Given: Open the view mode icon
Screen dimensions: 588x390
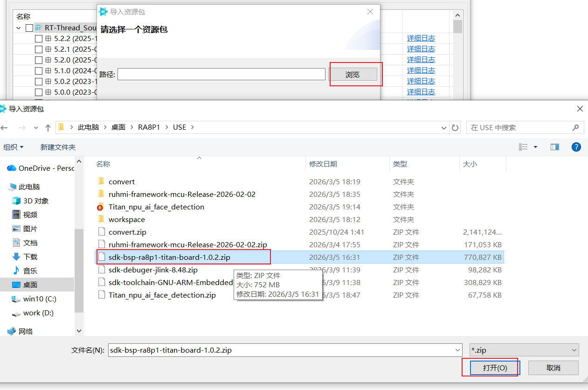Looking at the screenshot, I should click(523, 147).
